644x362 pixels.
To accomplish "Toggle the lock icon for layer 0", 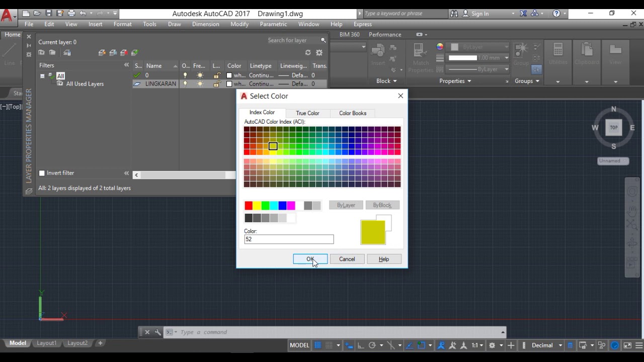I will (x=217, y=75).
